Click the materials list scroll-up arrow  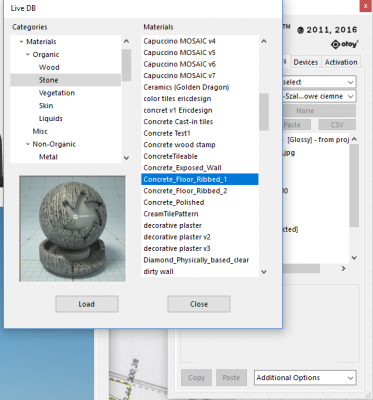click(x=264, y=41)
